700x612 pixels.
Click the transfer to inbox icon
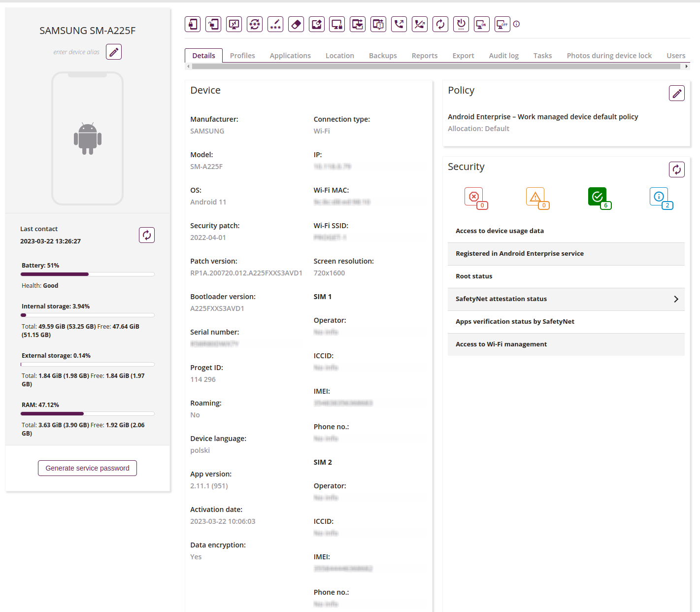click(358, 24)
